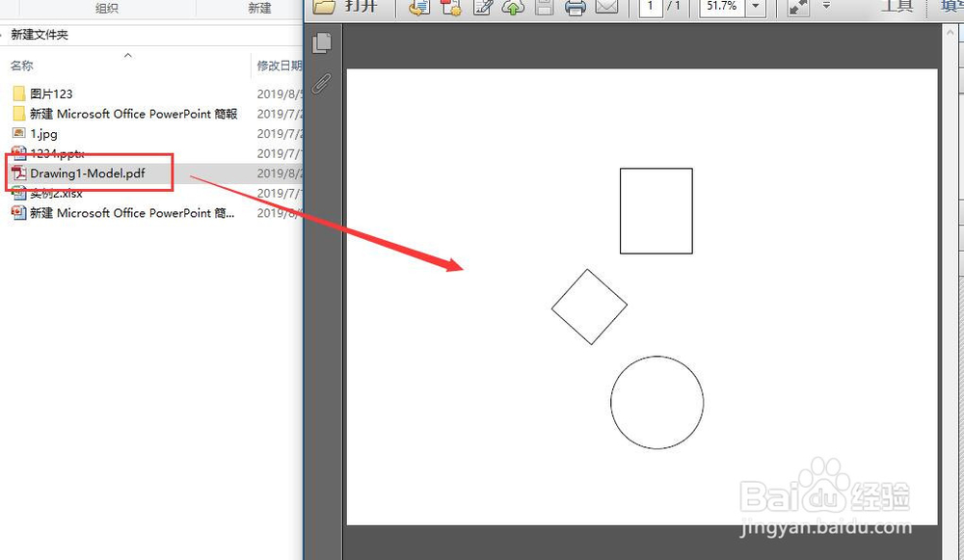Click the fit-page expand arrows icon

click(798, 8)
